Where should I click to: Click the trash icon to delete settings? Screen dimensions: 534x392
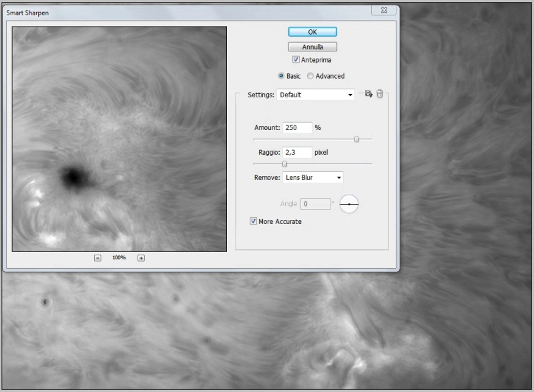pyautogui.click(x=379, y=95)
